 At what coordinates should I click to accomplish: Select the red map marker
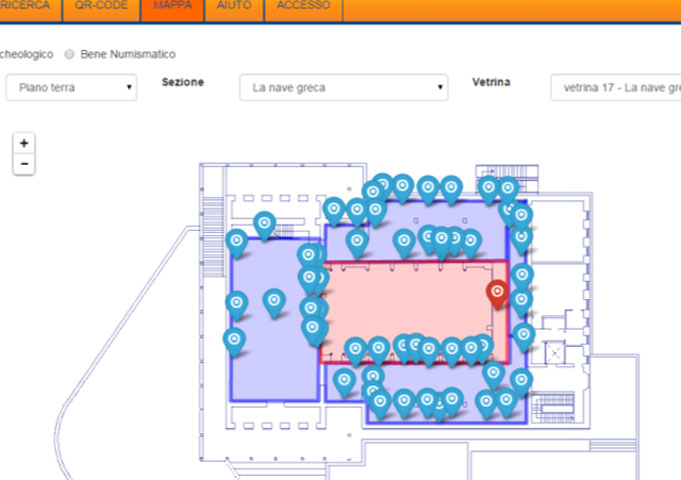(497, 293)
